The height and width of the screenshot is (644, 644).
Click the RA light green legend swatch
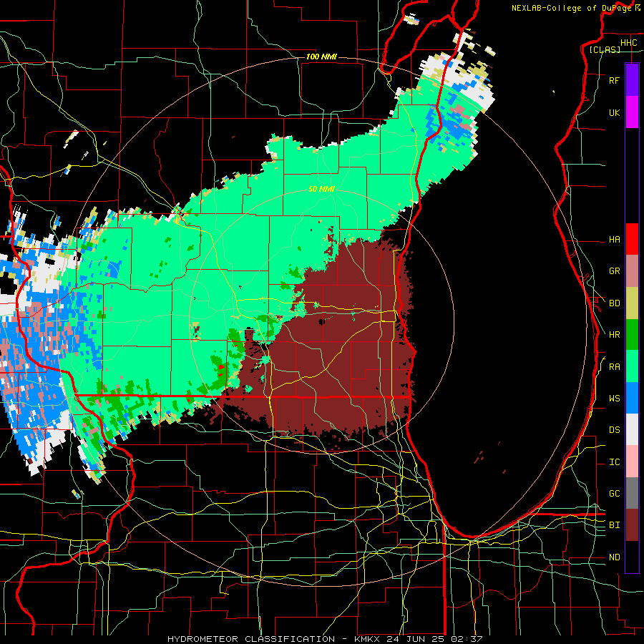click(x=632, y=366)
